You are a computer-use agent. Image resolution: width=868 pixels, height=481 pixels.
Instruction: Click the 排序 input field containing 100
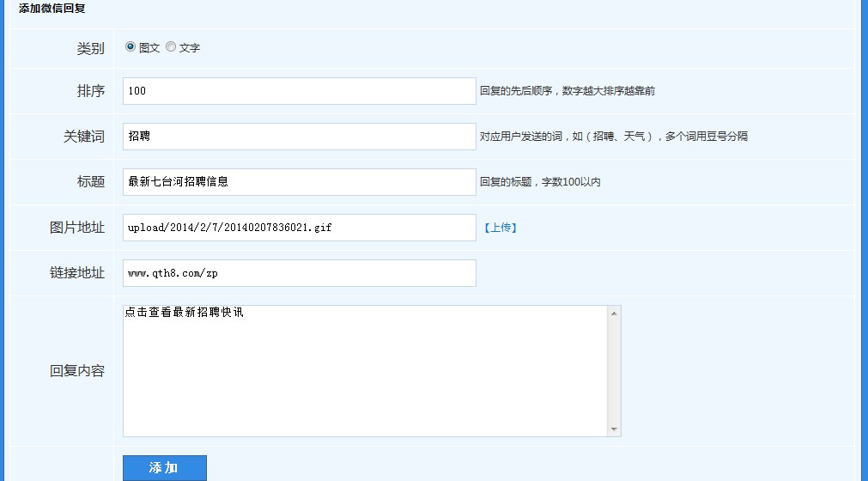pos(299,91)
